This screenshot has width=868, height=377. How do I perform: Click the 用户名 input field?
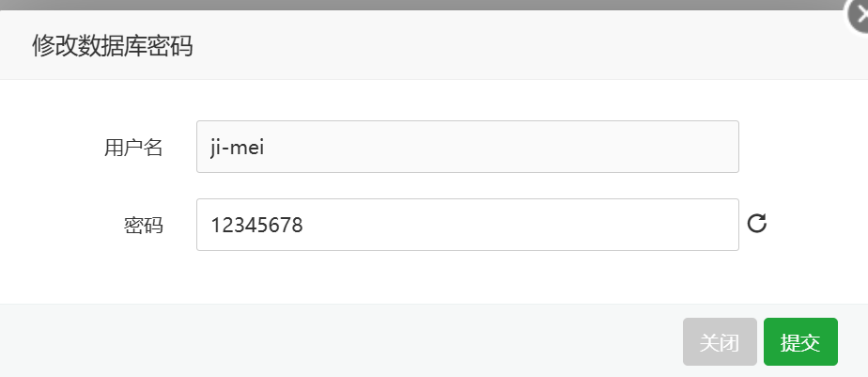coord(468,147)
